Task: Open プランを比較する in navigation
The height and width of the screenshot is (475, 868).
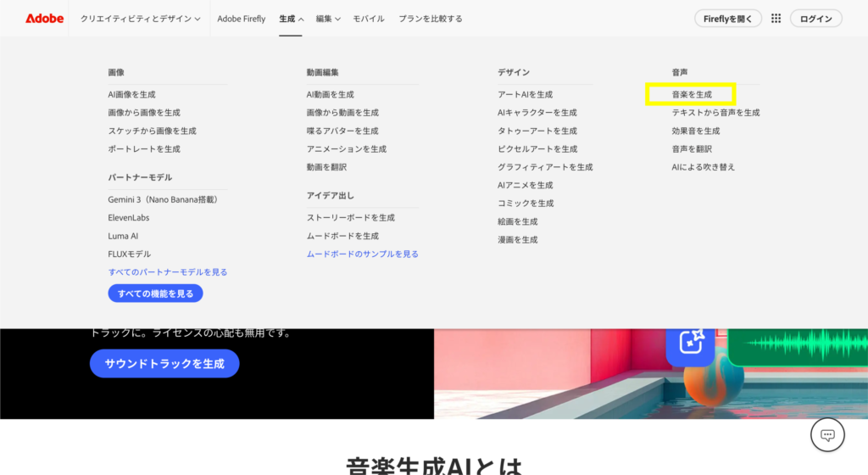Action: pos(431,18)
